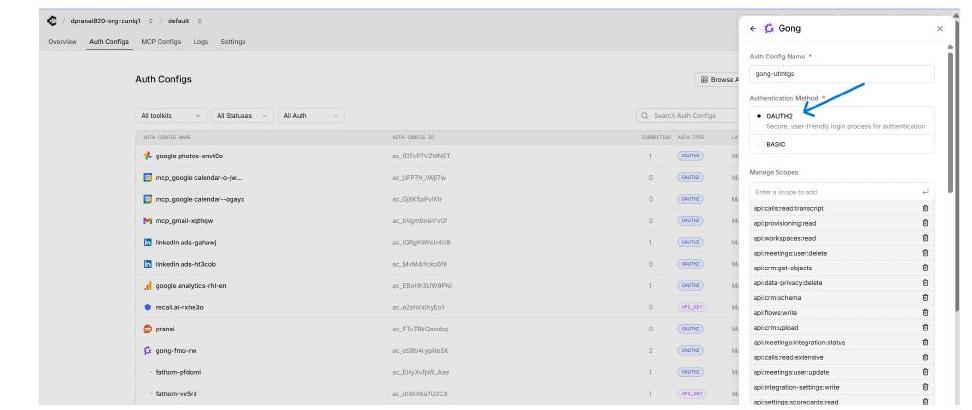The width and height of the screenshot is (972, 410).
Task: Click the AUTH CONFIG NAME column header
Action: click(167, 137)
